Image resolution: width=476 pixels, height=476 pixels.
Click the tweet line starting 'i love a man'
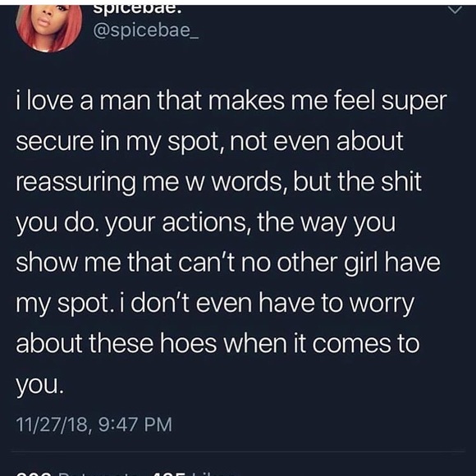click(231, 101)
